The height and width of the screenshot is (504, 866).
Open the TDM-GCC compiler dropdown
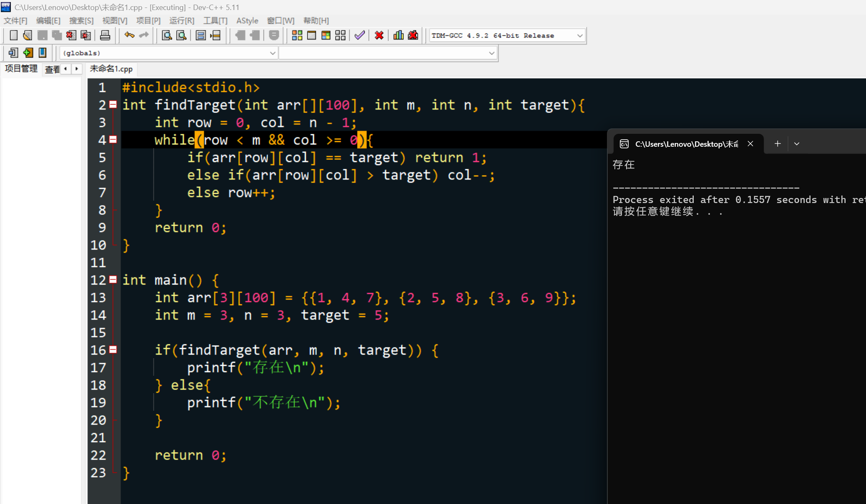coord(579,36)
